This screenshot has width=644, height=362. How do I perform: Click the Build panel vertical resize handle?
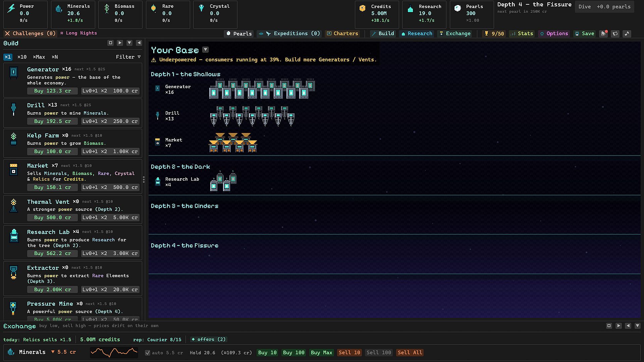[144, 179]
